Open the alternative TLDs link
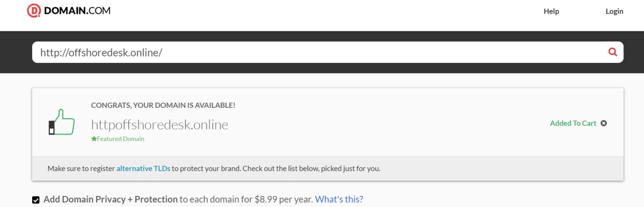 click(143, 168)
